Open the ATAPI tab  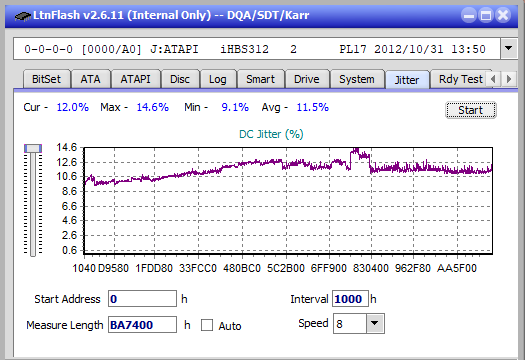click(135, 79)
